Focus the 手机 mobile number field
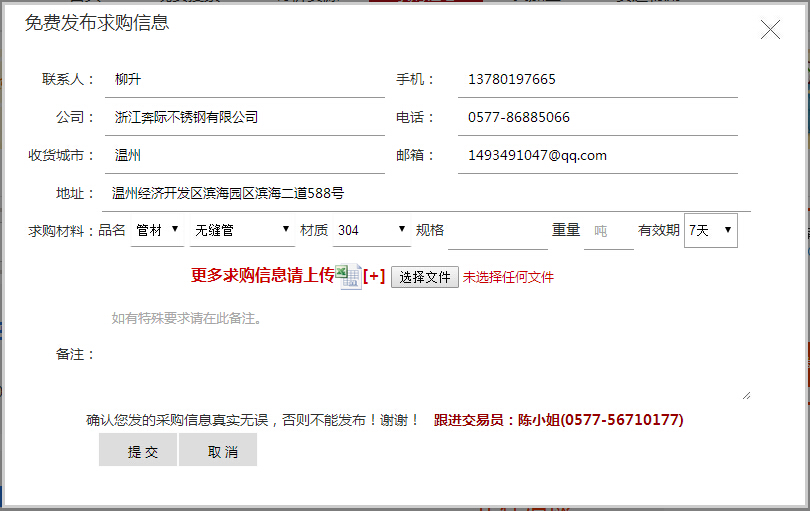 (597, 80)
